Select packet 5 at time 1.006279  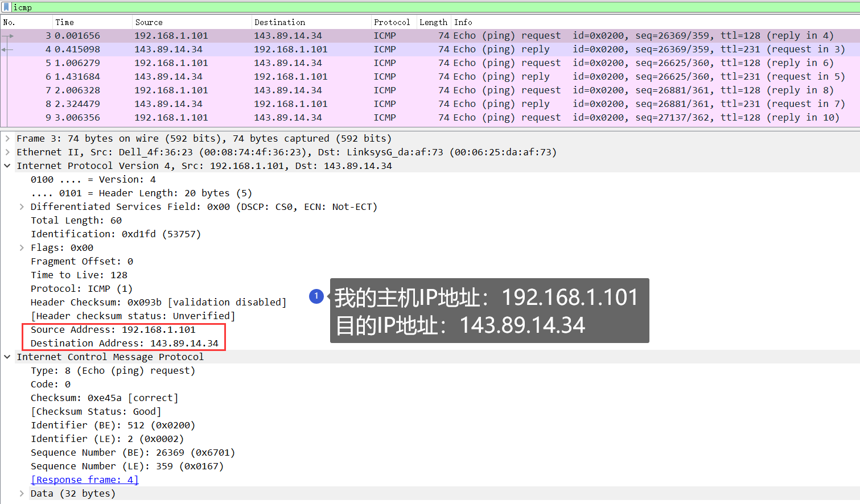click(430, 63)
